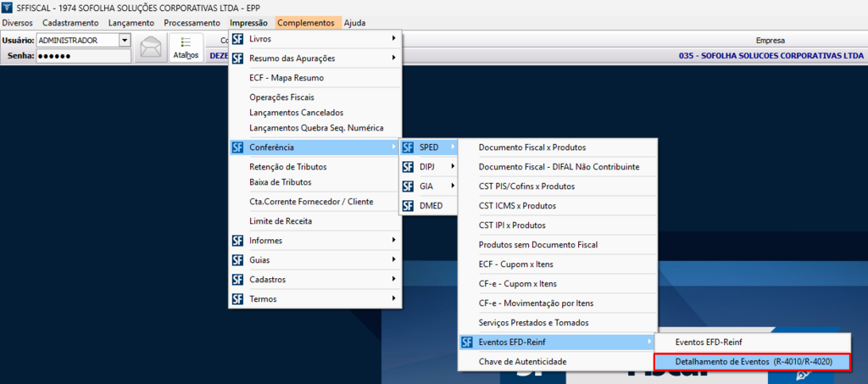The width and height of the screenshot is (868, 384).
Task: Open the Atalhos shortcuts button
Action: pos(186,47)
